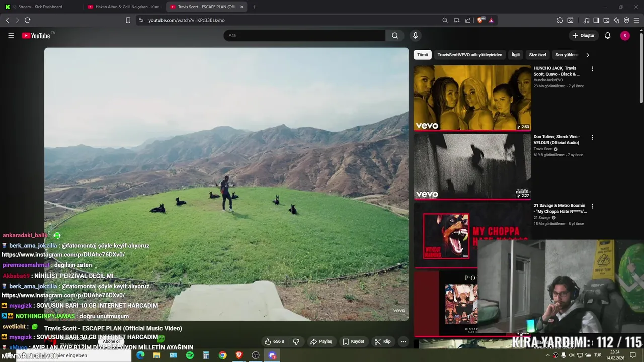Viewport: 644px width, 362px height.
Task: Open the HUNCHO JACK video thumbnail
Action: click(472, 98)
